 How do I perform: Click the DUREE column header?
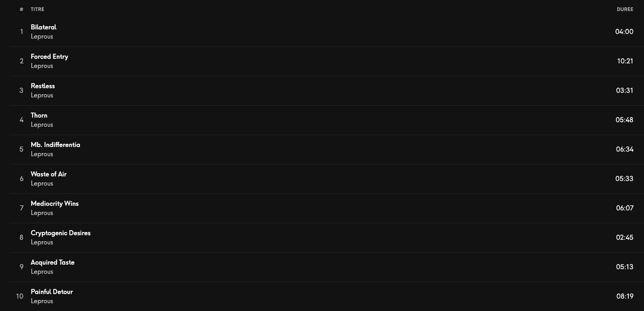[x=625, y=9]
